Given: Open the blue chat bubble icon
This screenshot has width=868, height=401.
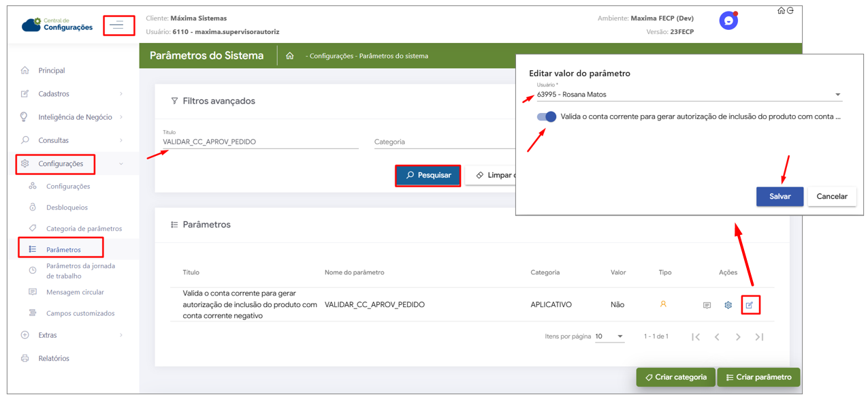Looking at the screenshot, I should (728, 21).
